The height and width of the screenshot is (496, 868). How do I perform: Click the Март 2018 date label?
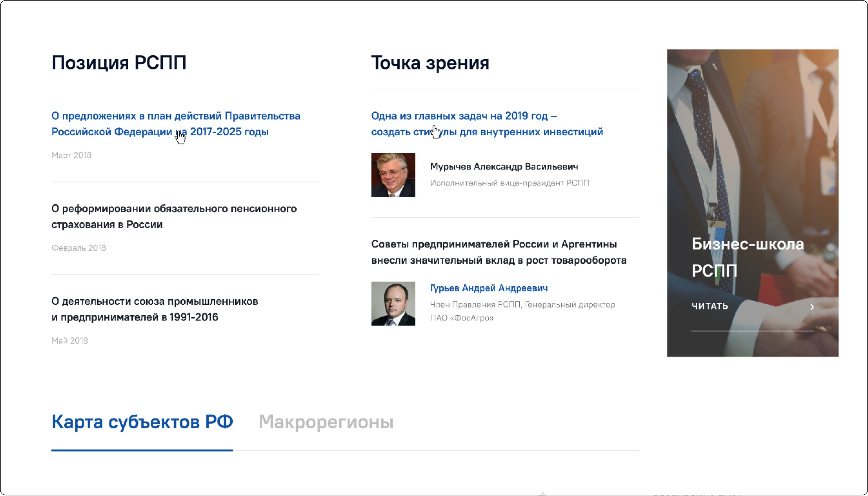pyautogui.click(x=71, y=155)
